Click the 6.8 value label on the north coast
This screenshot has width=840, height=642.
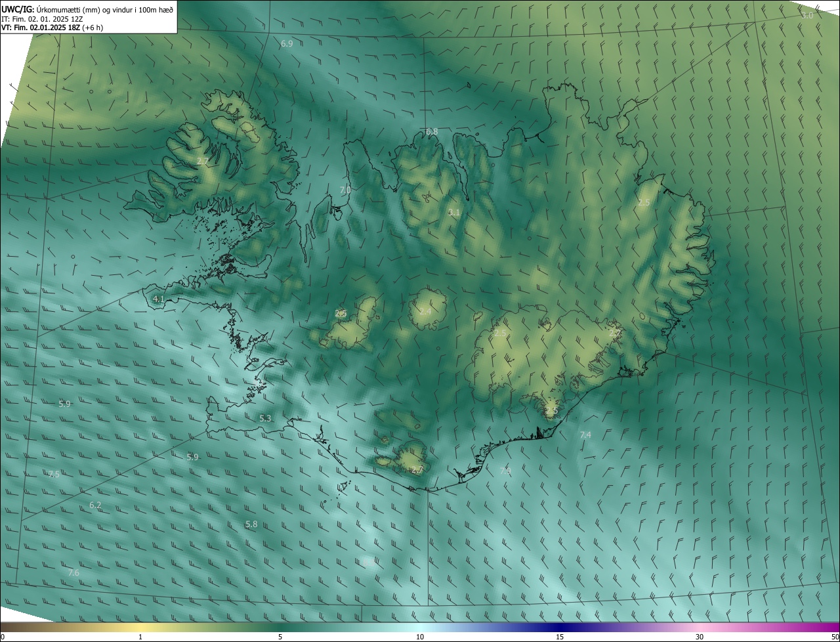pos(431,132)
